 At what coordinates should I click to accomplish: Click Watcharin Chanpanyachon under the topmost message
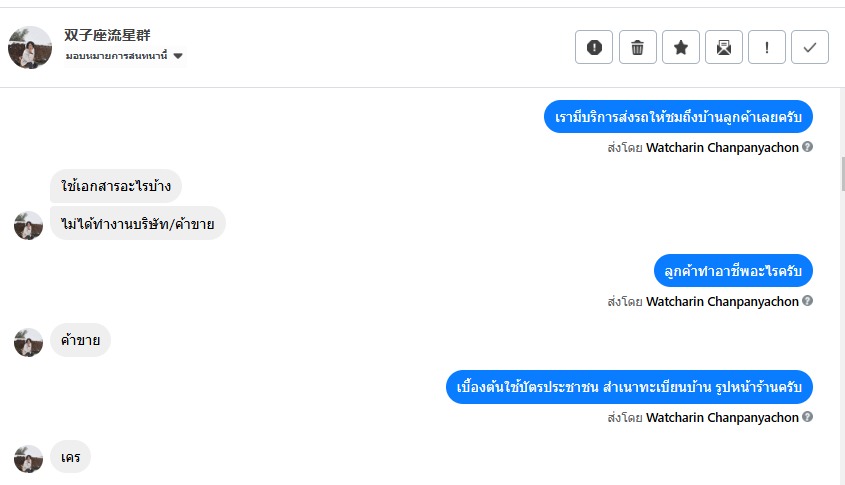722,147
